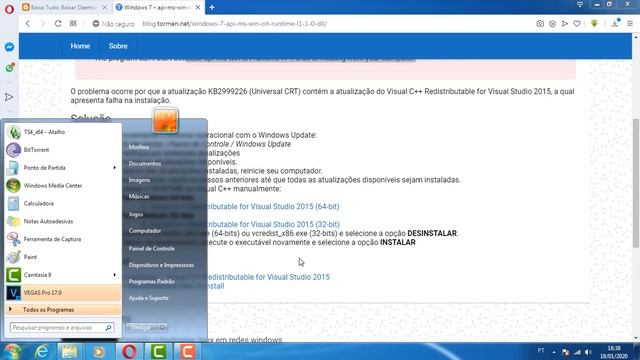The image size is (640, 360).
Task: Open green Camtasia taskbar icon
Action: [158, 352]
